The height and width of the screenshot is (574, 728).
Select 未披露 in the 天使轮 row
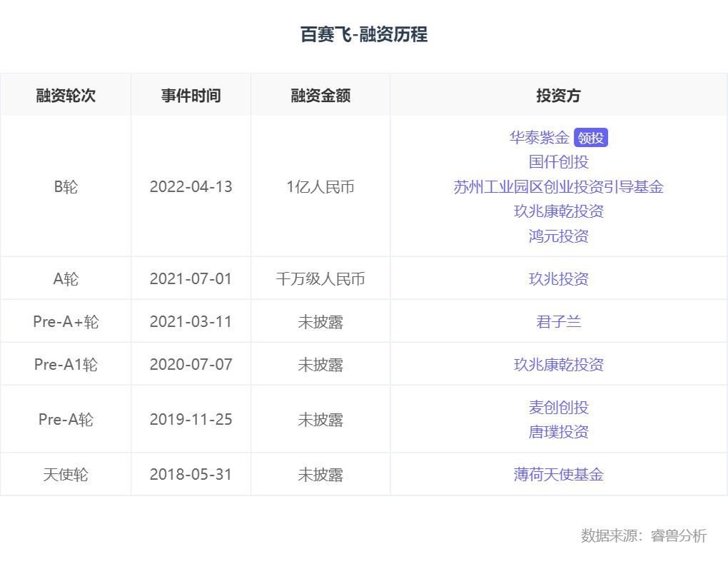click(x=320, y=474)
